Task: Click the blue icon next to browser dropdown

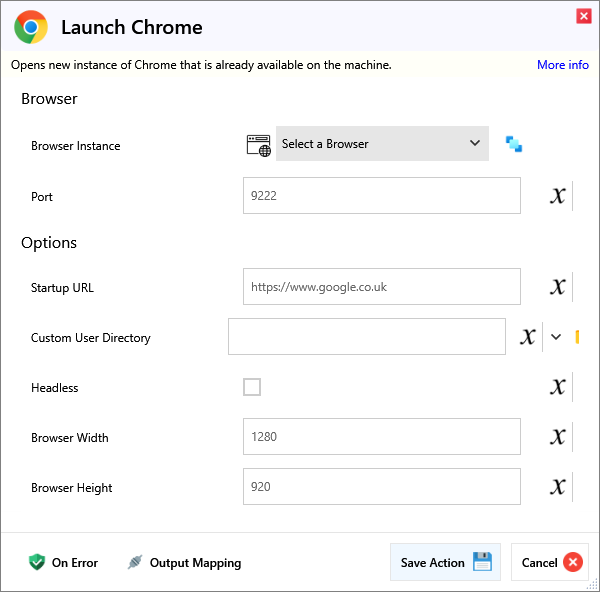Action: [514, 144]
